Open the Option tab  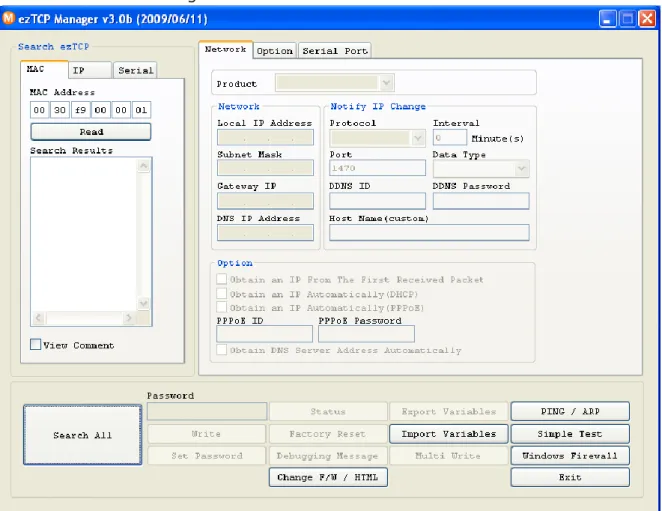pos(274,51)
